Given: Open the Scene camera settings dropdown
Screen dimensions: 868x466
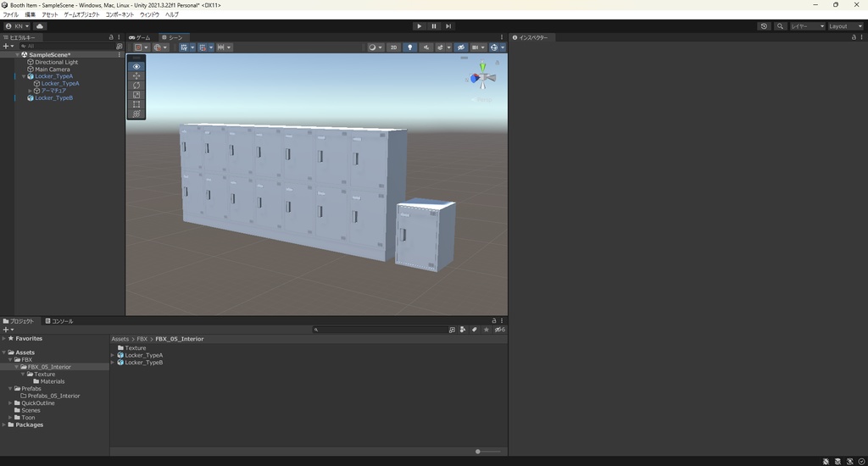Looking at the screenshot, I should pos(478,47).
